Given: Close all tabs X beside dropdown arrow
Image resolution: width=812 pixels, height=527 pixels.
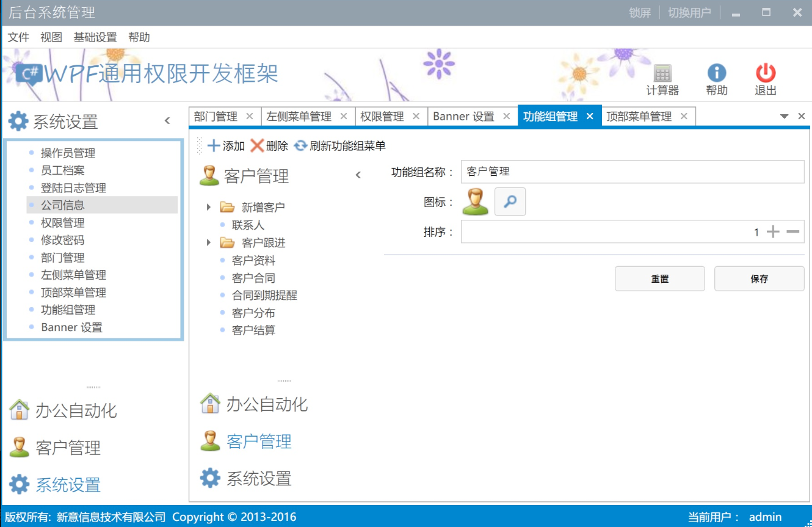Looking at the screenshot, I should click(802, 116).
